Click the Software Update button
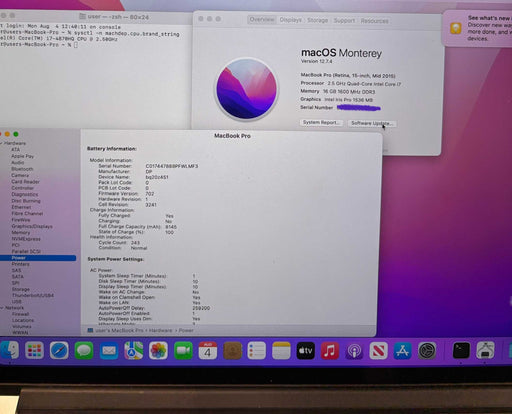 [x=372, y=123]
